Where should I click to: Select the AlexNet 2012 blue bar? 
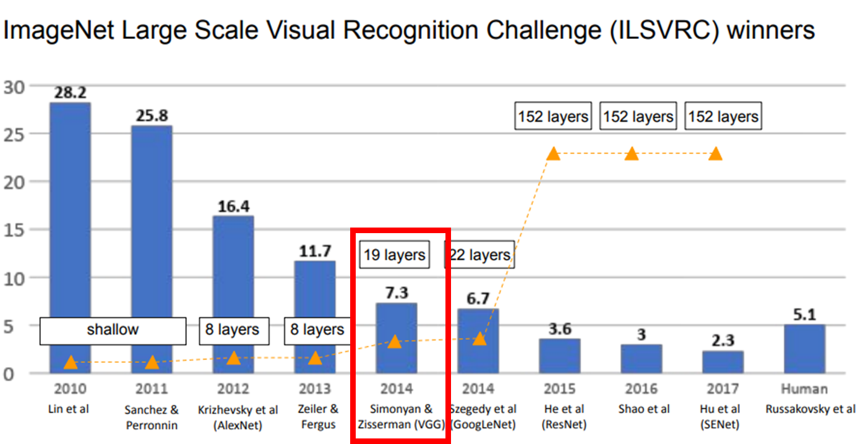233,294
